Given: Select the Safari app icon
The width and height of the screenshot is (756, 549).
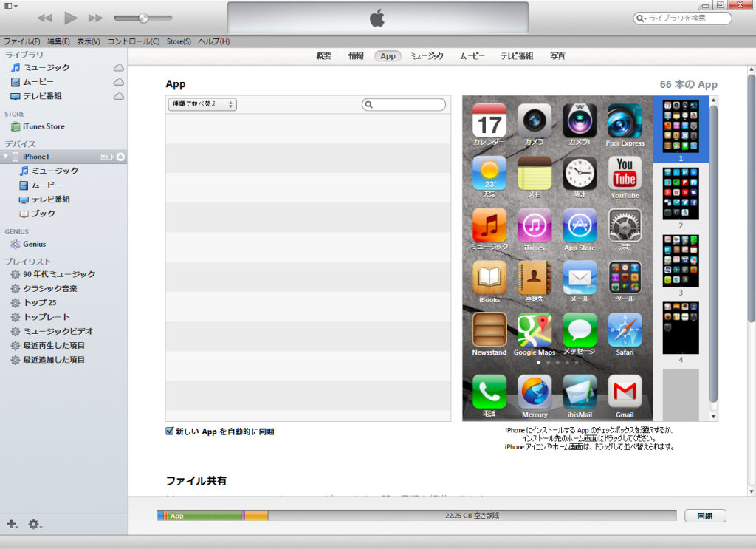Looking at the screenshot, I should point(625,330).
